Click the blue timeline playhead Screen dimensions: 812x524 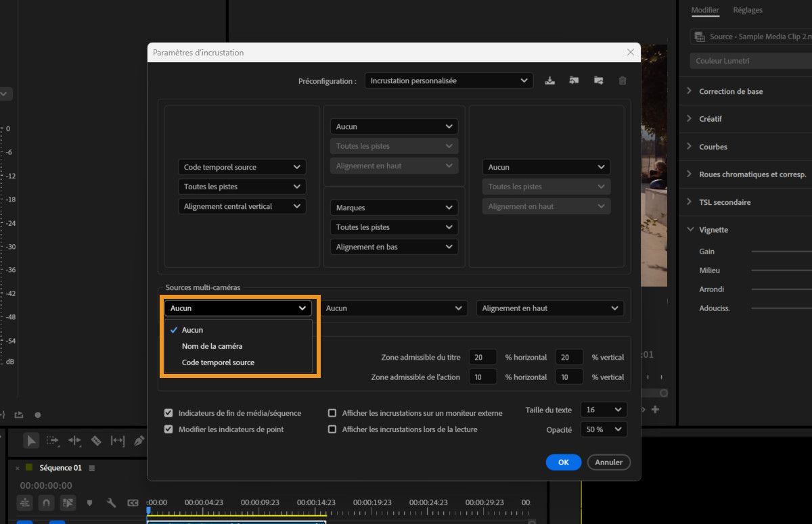click(x=148, y=511)
